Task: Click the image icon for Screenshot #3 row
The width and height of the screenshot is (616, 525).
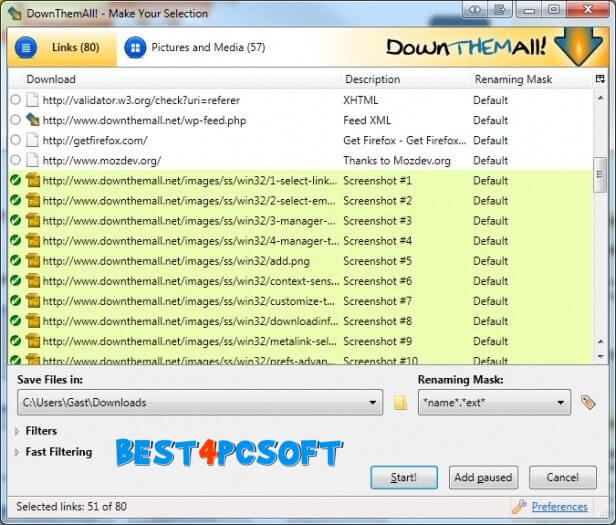Action: pos(33,220)
